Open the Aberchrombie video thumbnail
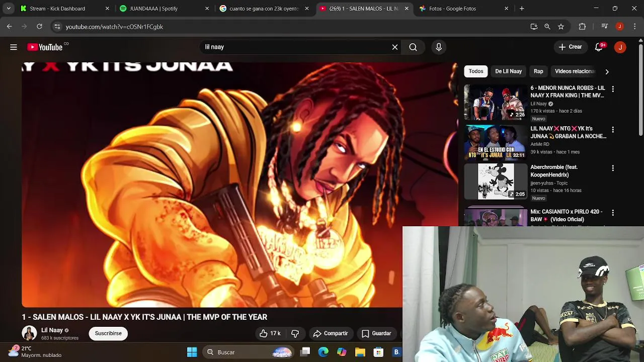Image resolution: width=644 pixels, height=362 pixels. coord(496,181)
